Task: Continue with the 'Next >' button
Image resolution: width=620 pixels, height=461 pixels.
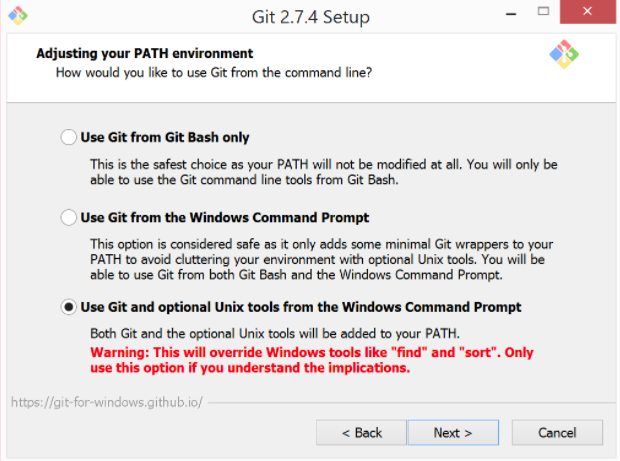Action: point(453,433)
